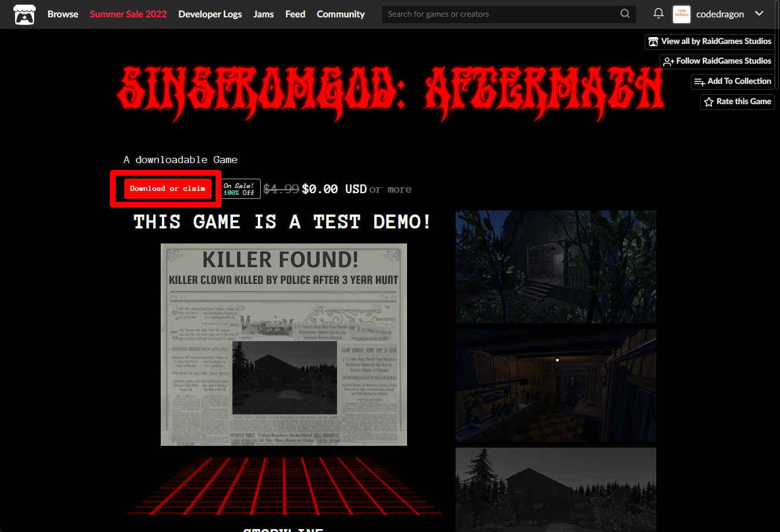The image size is (780, 532).
Task: Open the codedragon profile avatar
Action: click(x=682, y=14)
